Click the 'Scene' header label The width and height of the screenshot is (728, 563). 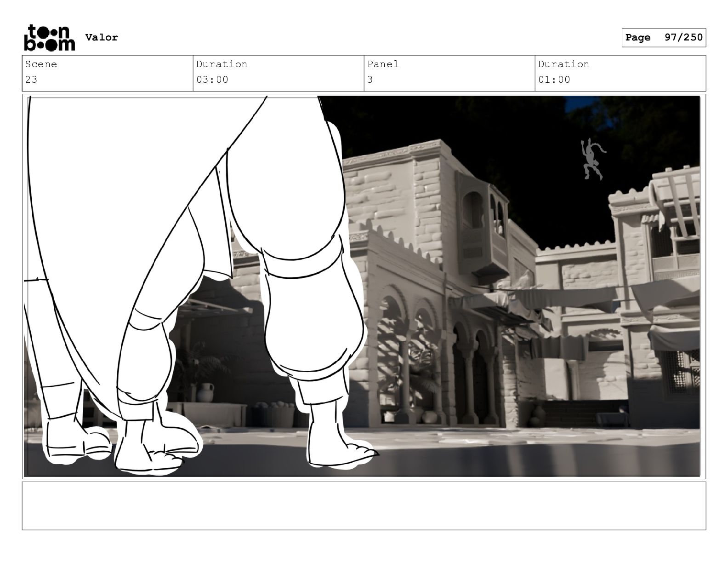point(41,64)
